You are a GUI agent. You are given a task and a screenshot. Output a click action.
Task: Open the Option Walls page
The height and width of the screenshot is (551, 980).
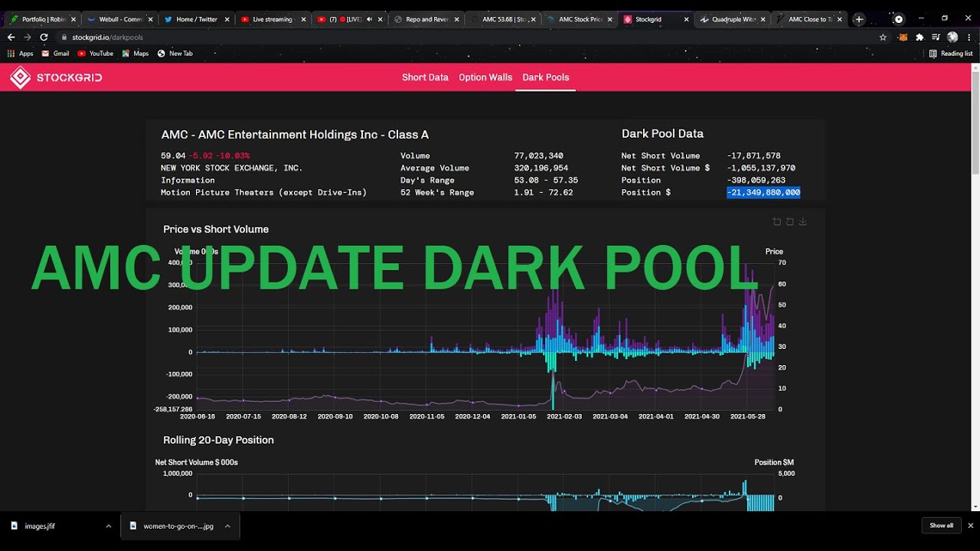[485, 77]
